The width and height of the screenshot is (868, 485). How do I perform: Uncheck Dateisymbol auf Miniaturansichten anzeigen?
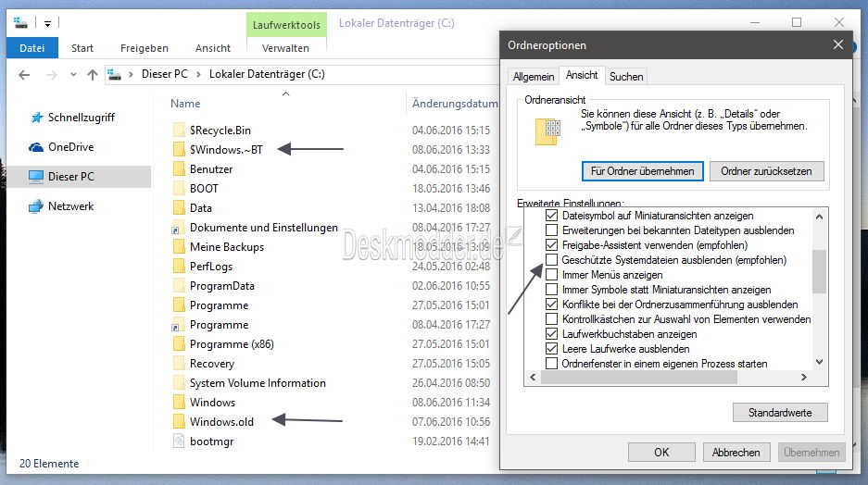(x=551, y=215)
